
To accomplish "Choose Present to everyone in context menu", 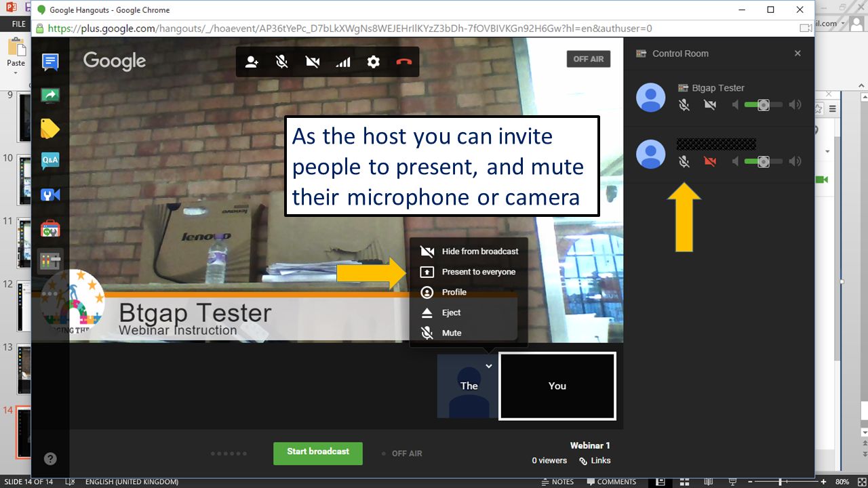I will tap(469, 272).
